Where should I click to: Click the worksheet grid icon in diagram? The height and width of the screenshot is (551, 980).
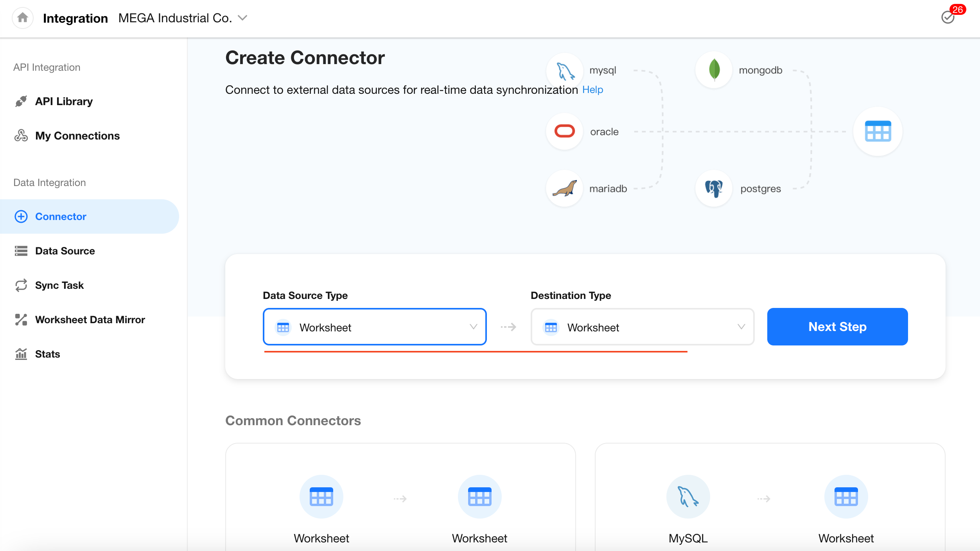coord(878,131)
